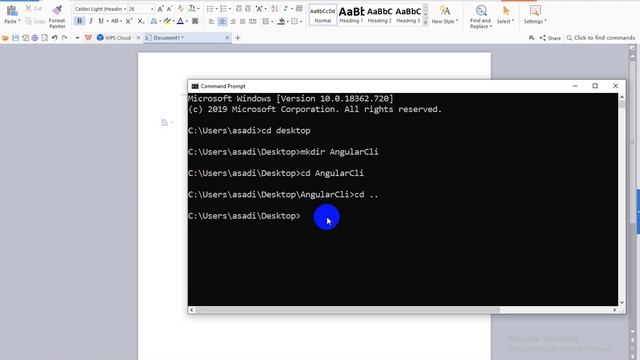The height and width of the screenshot is (360, 640).
Task: Justify the paragraph text
Action: point(242,21)
